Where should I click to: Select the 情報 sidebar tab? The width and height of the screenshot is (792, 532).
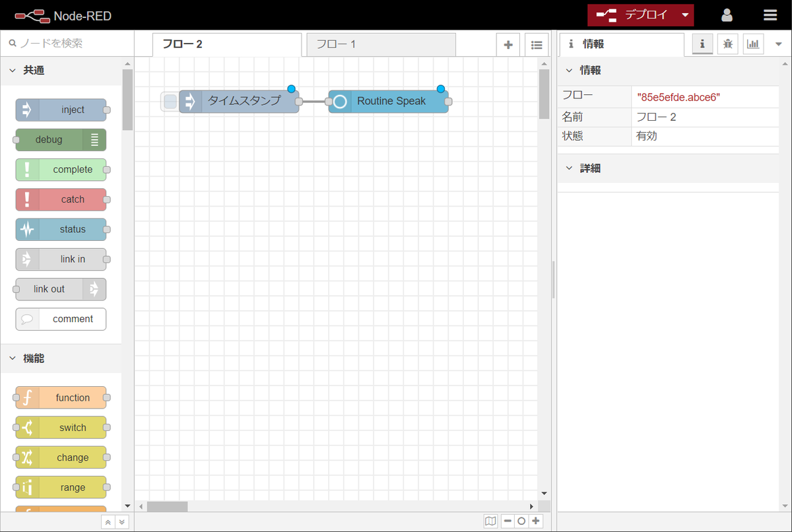622,45
